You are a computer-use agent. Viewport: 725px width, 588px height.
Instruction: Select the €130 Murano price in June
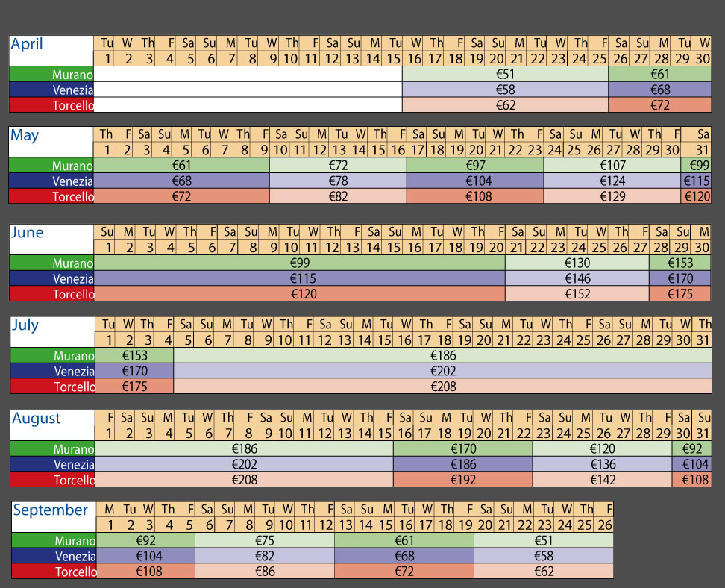click(577, 263)
